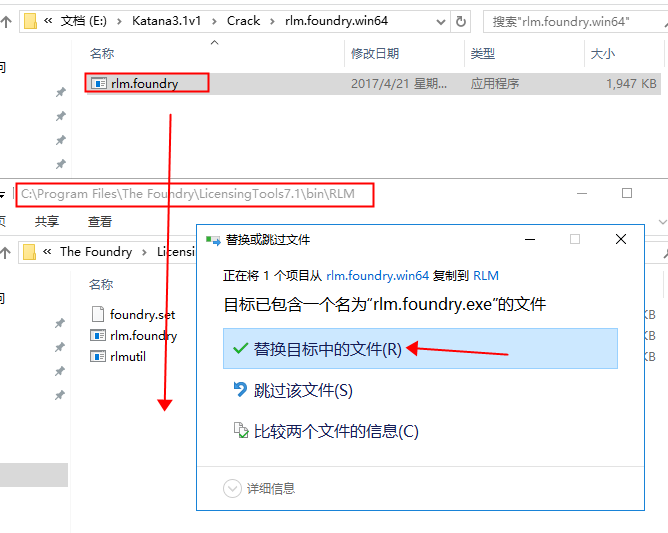
Task: Click the up arrow in the Crack folder window
Action: pyautogui.click(x=6, y=21)
